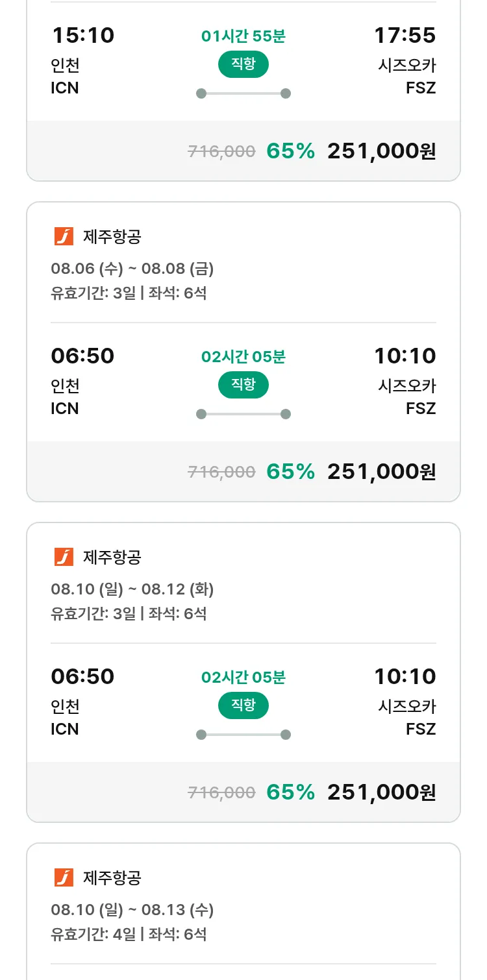
Task: Tap 65% discount label on 08.06–08.08 card
Action: point(290,472)
